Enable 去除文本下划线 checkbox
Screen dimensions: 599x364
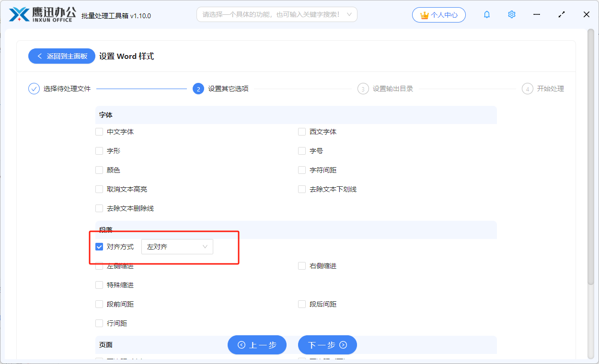click(x=302, y=189)
